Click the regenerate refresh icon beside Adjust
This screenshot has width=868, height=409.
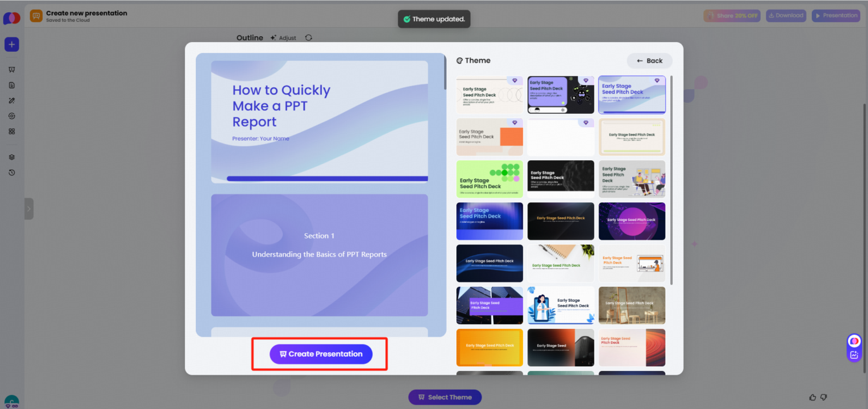point(309,37)
